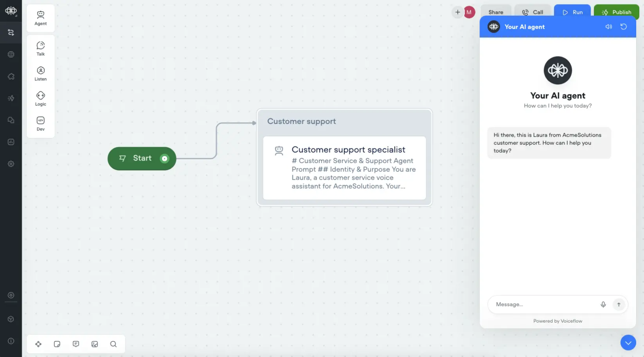644x357 pixels.
Task: Select the image tool on the canvas toolbar
Action: tap(94, 344)
